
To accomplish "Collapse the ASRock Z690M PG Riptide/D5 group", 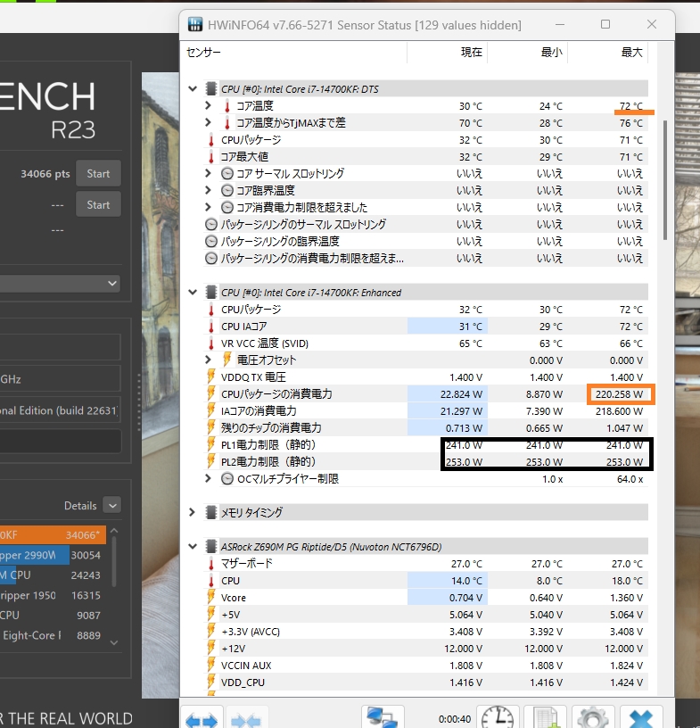I will [193, 547].
